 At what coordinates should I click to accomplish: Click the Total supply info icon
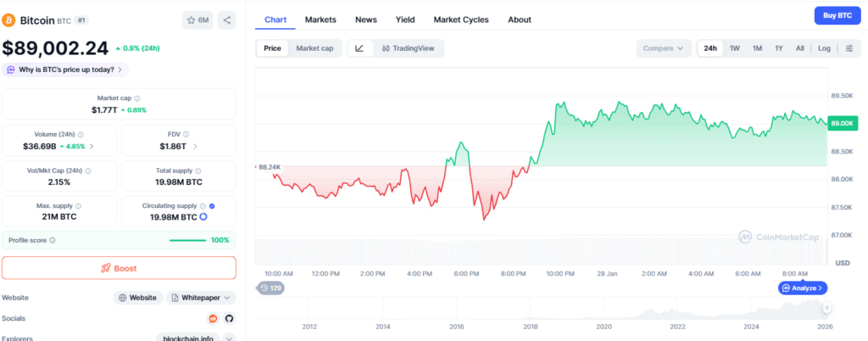pos(198,171)
